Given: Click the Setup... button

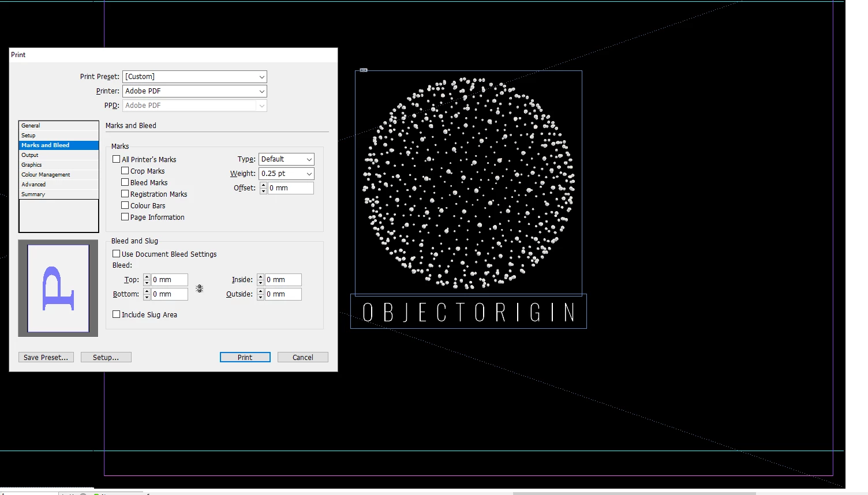Looking at the screenshot, I should pos(106,358).
